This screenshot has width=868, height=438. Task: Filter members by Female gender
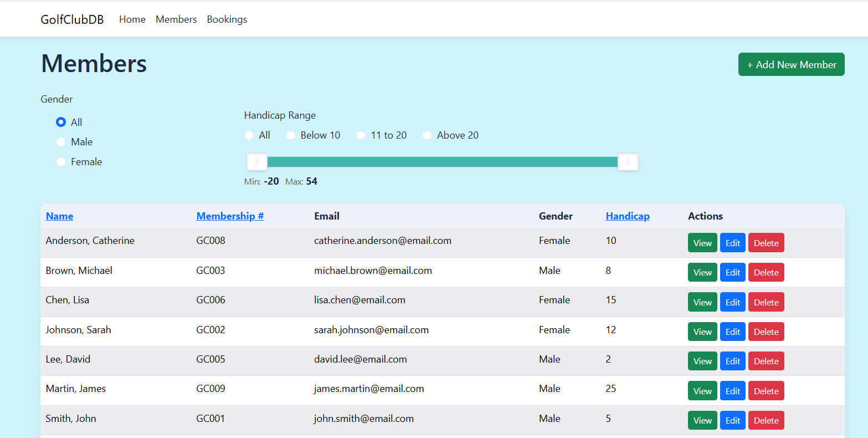[61, 162]
